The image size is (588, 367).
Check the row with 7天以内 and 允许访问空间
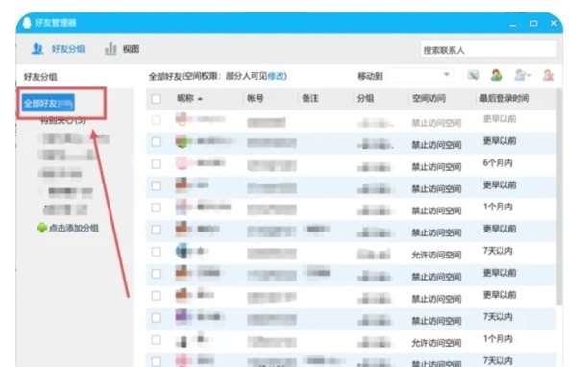[x=156, y=252]
